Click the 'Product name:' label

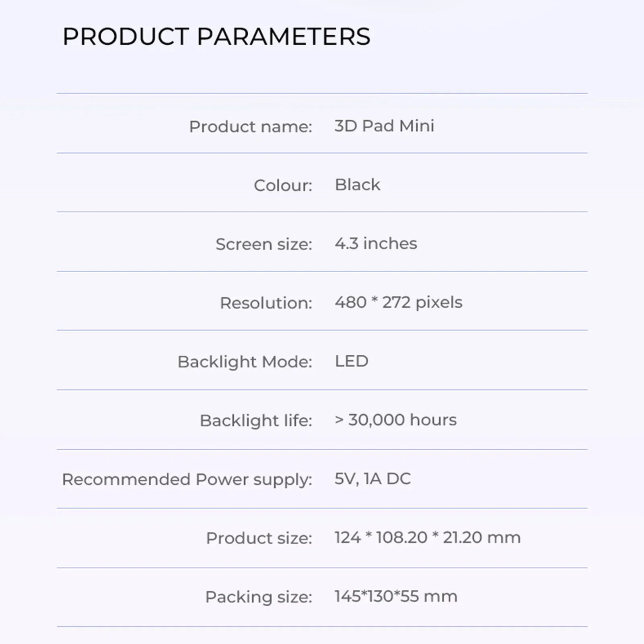click(x=250, y=127)
